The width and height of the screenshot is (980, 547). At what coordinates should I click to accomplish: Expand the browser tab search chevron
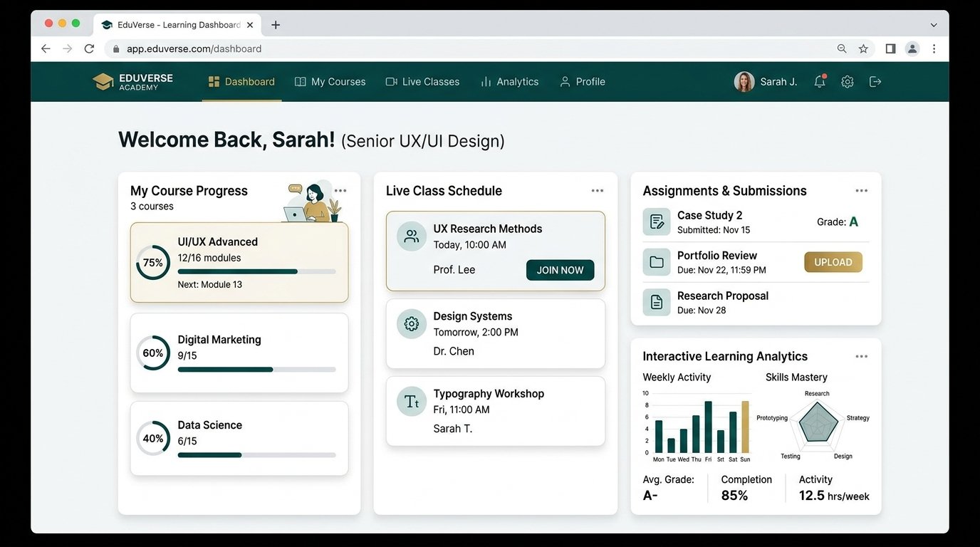coord(934,25)
